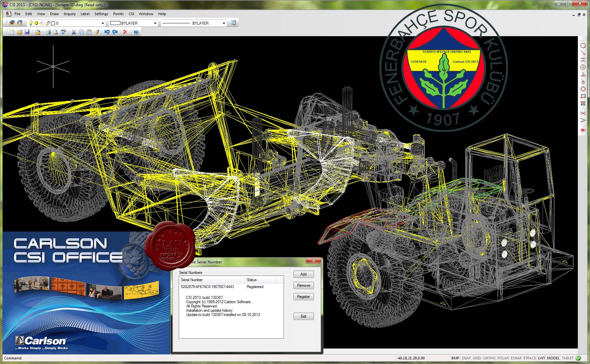Screen dimensions: 590x364
Task: Click the red X delete icon
Action: pos(125,32)
